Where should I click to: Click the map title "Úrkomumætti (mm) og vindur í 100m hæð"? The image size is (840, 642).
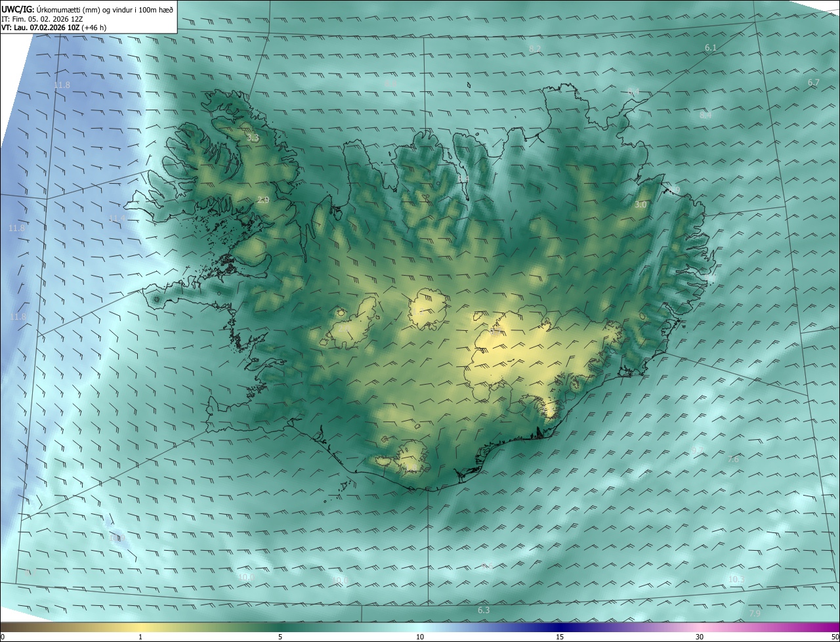104,9
